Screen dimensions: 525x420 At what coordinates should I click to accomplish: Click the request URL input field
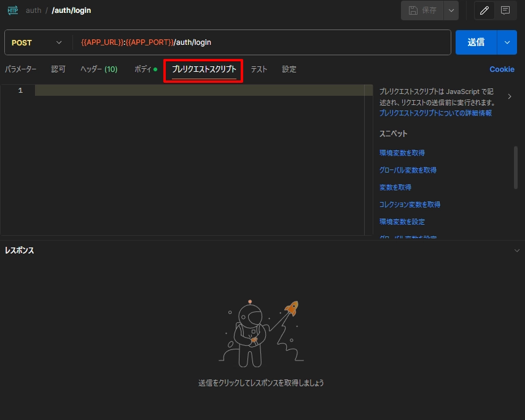[x=261, y=42]
